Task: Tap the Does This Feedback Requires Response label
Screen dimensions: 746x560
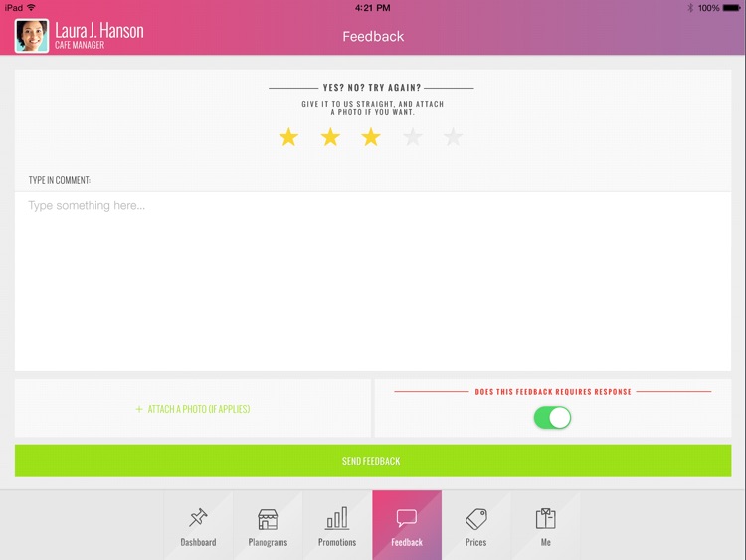Action: 553,392
